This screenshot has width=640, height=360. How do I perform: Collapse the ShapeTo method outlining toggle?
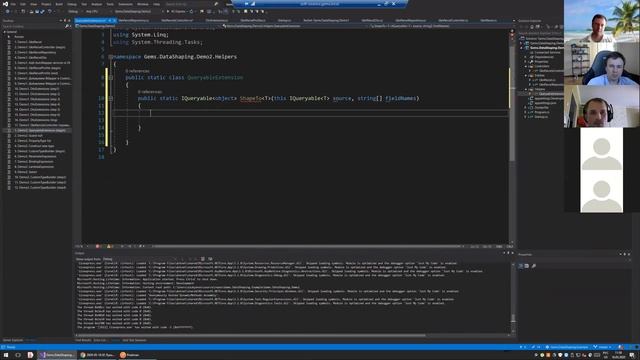coord(111,98)
